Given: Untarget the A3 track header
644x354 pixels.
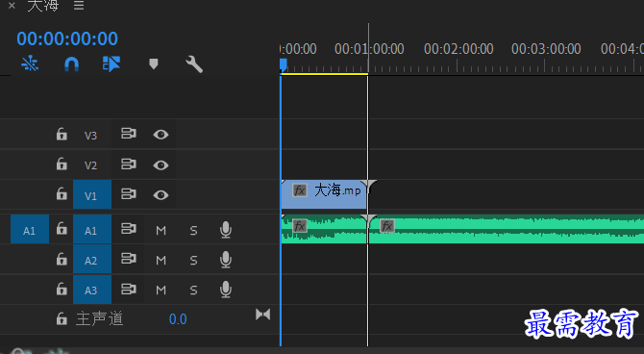Looking at the screenshot, I should pos(92,290).
